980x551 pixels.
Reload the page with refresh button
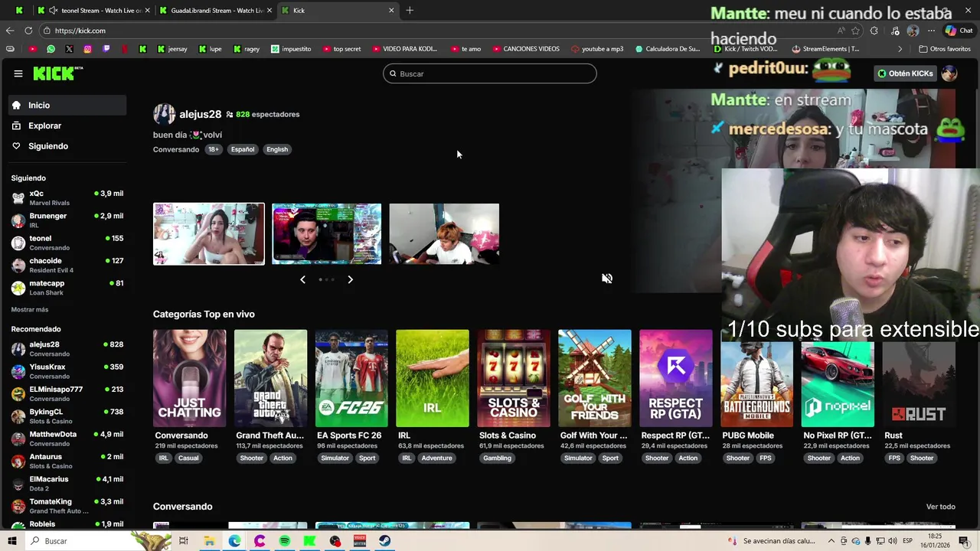(28, 31)
